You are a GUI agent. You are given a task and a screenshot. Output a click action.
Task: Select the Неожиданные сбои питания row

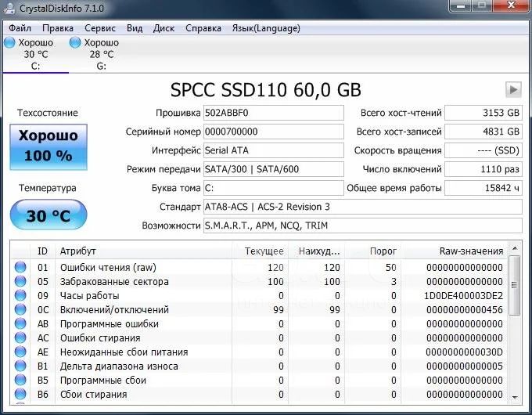[x=260, y=352]
